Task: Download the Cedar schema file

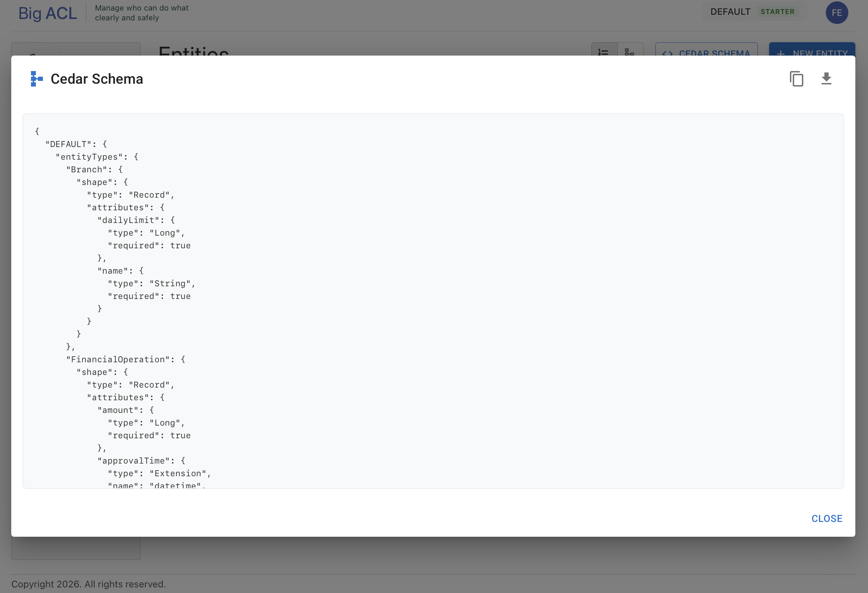Action: 826,79
